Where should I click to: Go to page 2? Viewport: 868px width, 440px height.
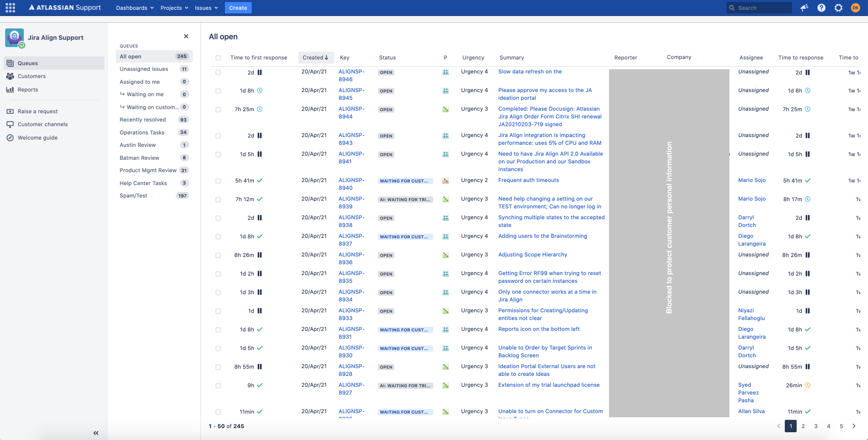tap(803, 426)
